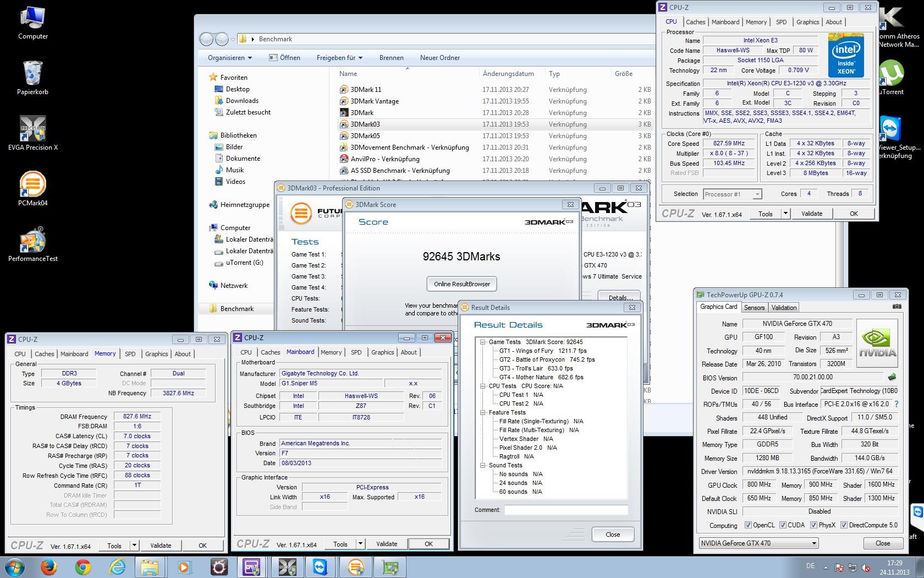This screenshot has width=924, height=578.
Task: Open Caches tab in top CPU-Z window
Action: (695, 22)
